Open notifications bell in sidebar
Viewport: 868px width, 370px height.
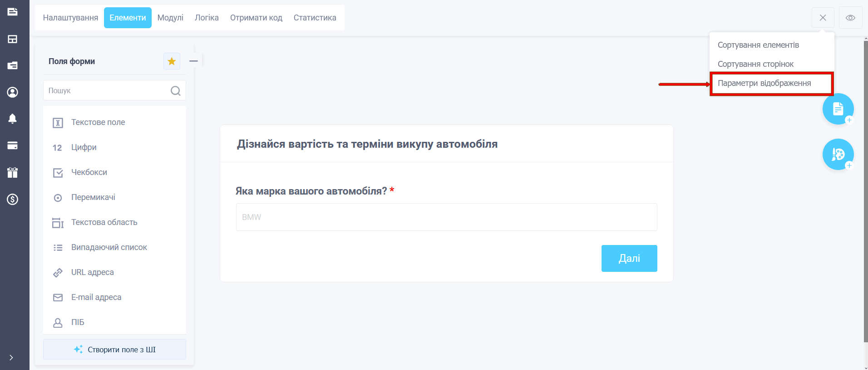pyautogui.click(x=13, y=119)
